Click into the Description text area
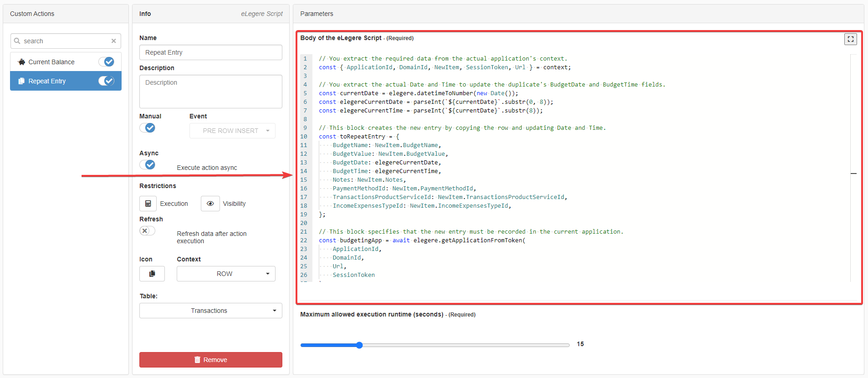The width and height of the screenshot is (868, 378). point(210,92)
